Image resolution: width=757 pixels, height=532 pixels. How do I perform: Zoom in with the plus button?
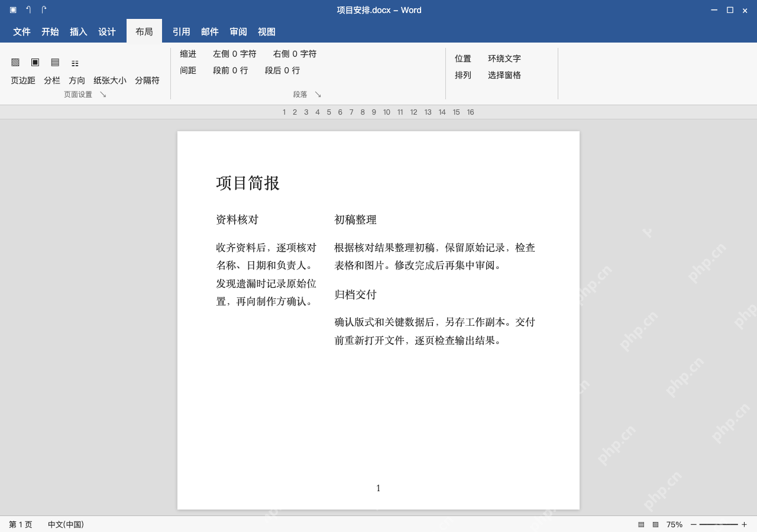pyautogui.click(x=744, y=524)
